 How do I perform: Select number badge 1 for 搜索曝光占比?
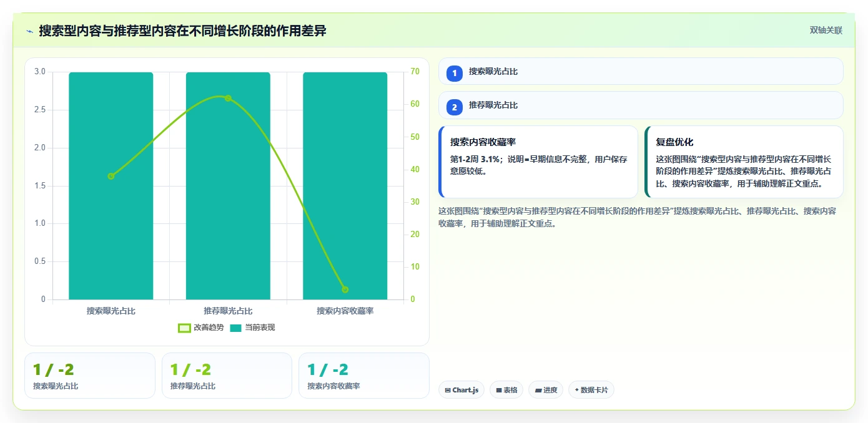[x=455, y=73]
